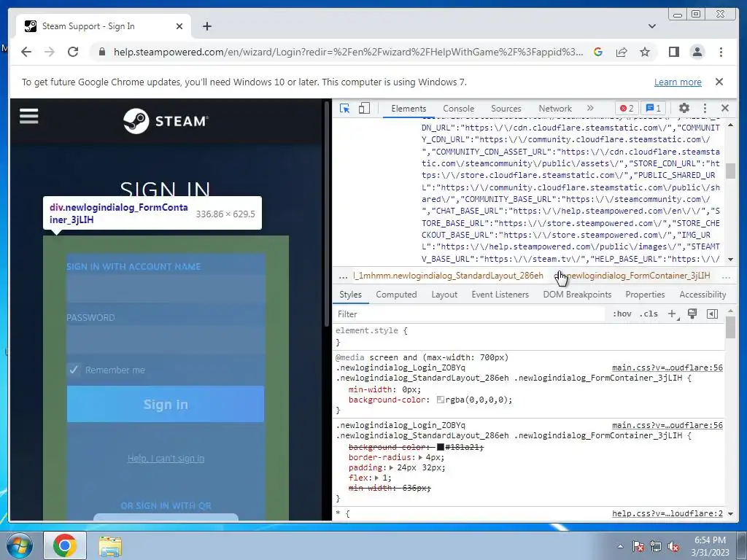Go back in browser

[26, 52]
